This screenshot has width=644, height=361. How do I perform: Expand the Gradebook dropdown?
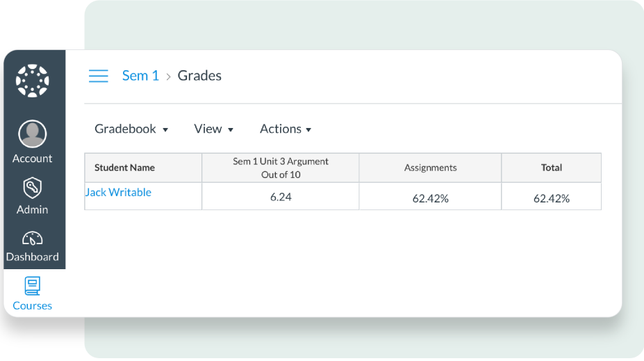pos(131,129)
